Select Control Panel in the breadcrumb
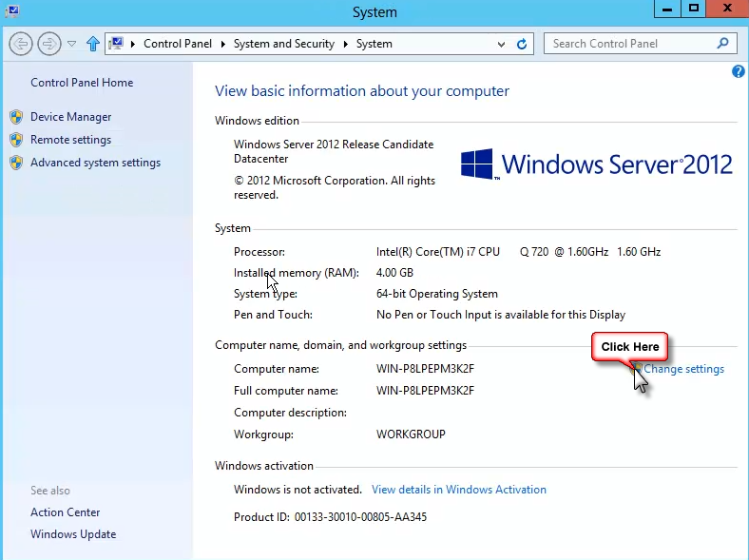 tap(177, 44)
